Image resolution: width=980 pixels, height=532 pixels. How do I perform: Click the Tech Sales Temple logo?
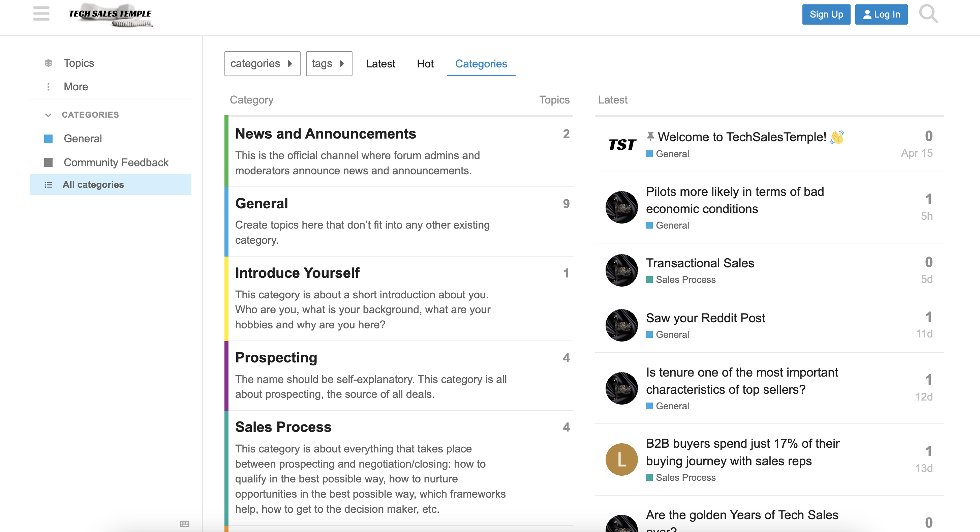(110, 15)
